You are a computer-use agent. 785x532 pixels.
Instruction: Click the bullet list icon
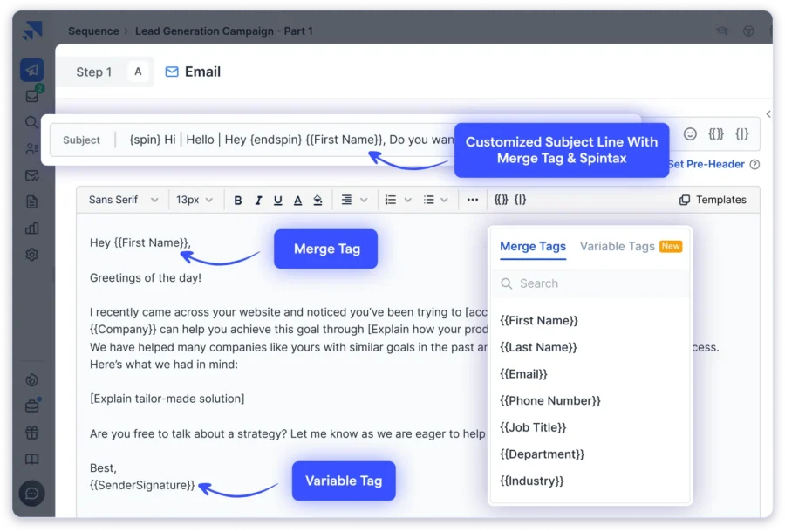(429, 201)
